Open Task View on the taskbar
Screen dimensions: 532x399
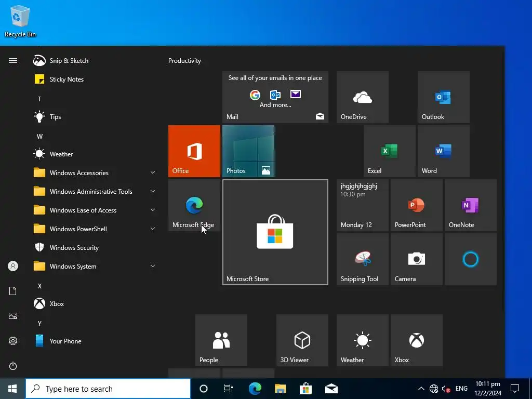(229, 389)
